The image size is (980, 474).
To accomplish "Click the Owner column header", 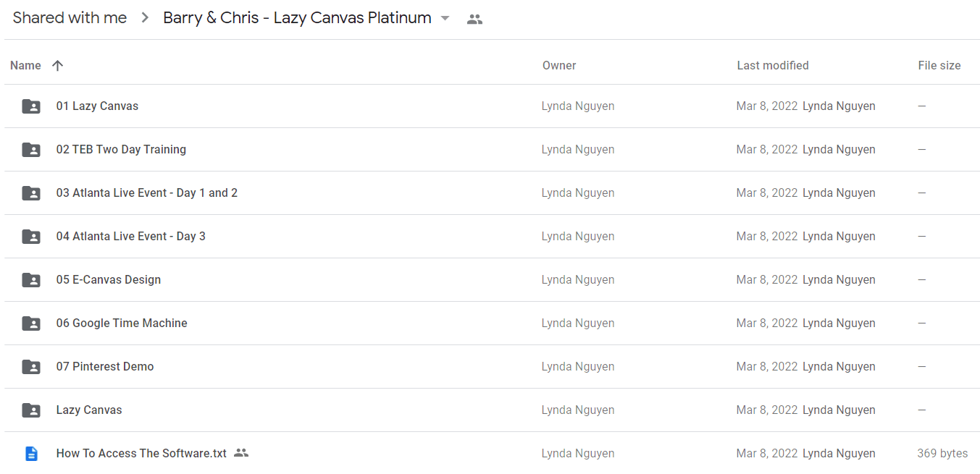I will click(559, 65).
